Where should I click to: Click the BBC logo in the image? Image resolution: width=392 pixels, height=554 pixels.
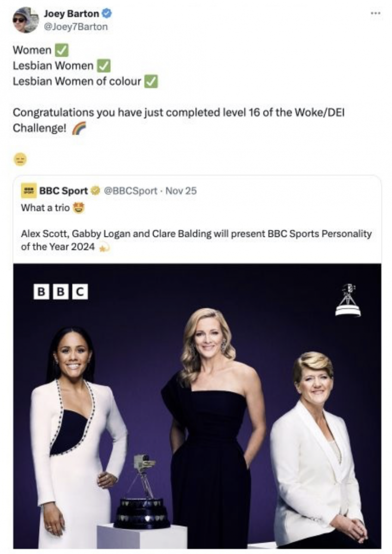coord(61,292)
